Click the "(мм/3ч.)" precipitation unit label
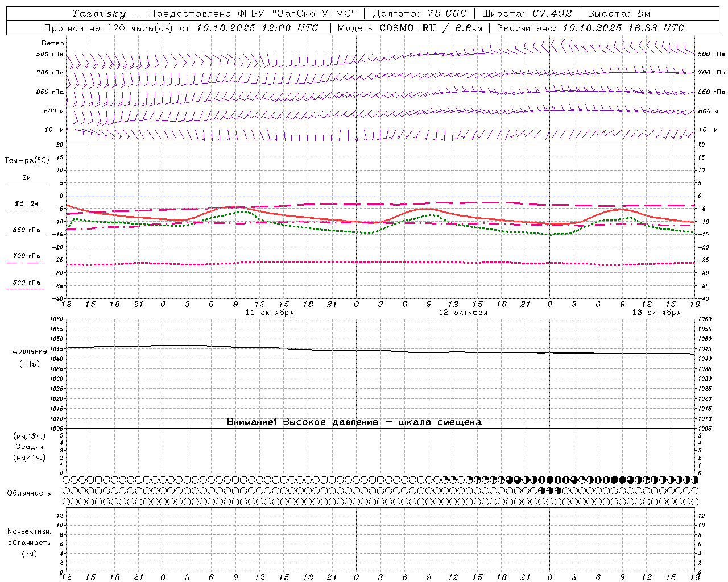Screen dimensions: 728x582 30,436
